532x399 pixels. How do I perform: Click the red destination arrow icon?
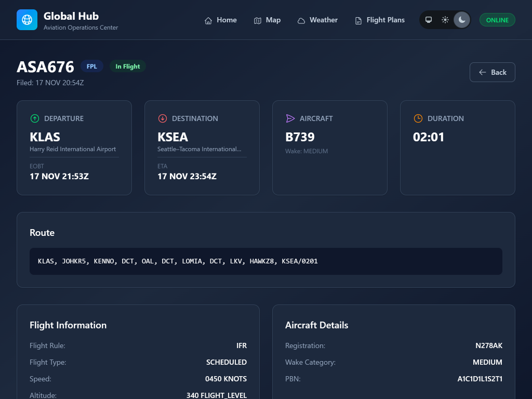(x=163, y=118)
